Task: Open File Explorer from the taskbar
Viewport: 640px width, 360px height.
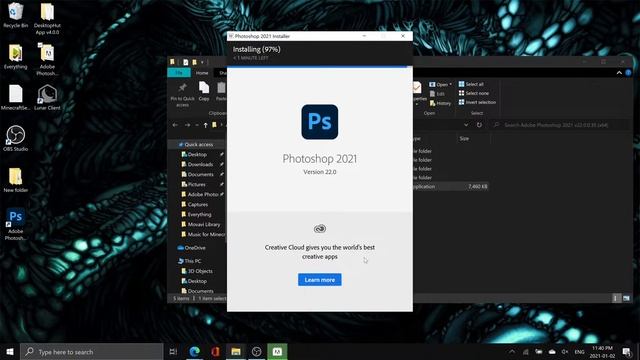Action: click(x=236, y=351)
